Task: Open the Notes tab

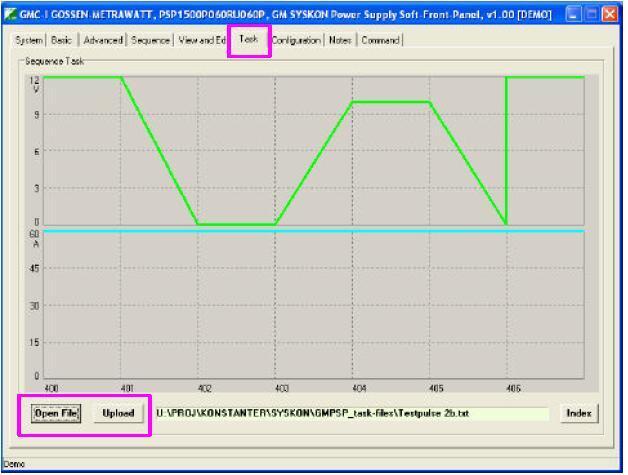Action: pyautogui.click(x=340, y=40)
